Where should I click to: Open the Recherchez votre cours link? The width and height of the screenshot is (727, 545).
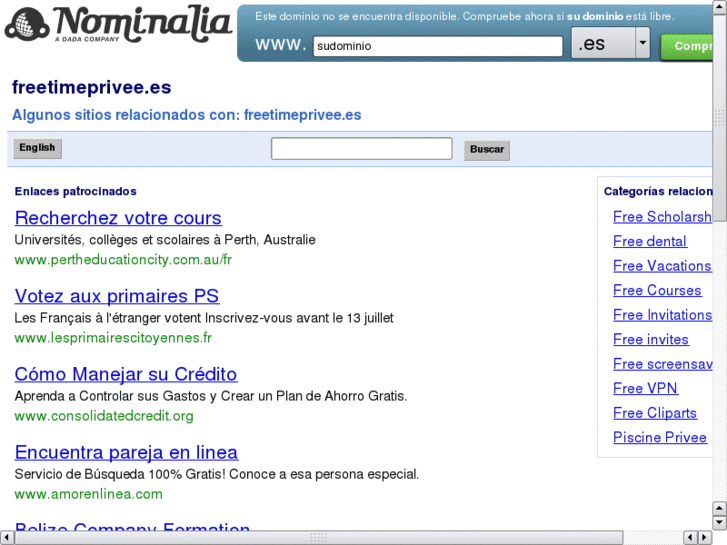(x=118, y=218)
